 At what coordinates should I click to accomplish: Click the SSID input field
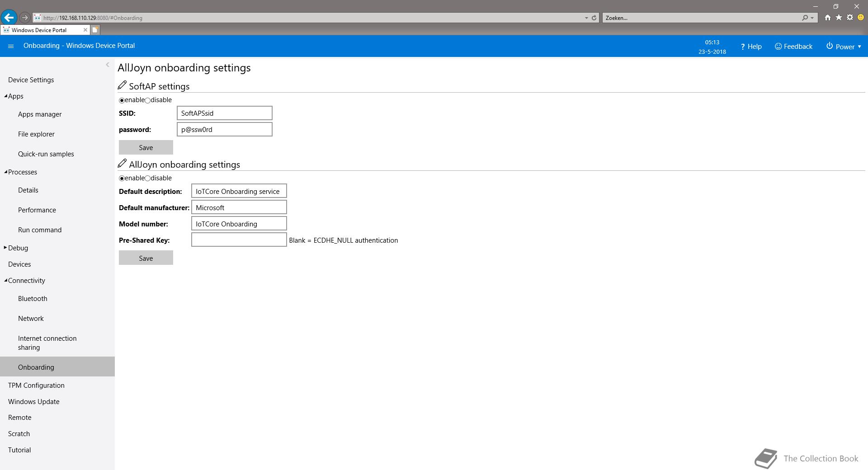pos(225,113)
